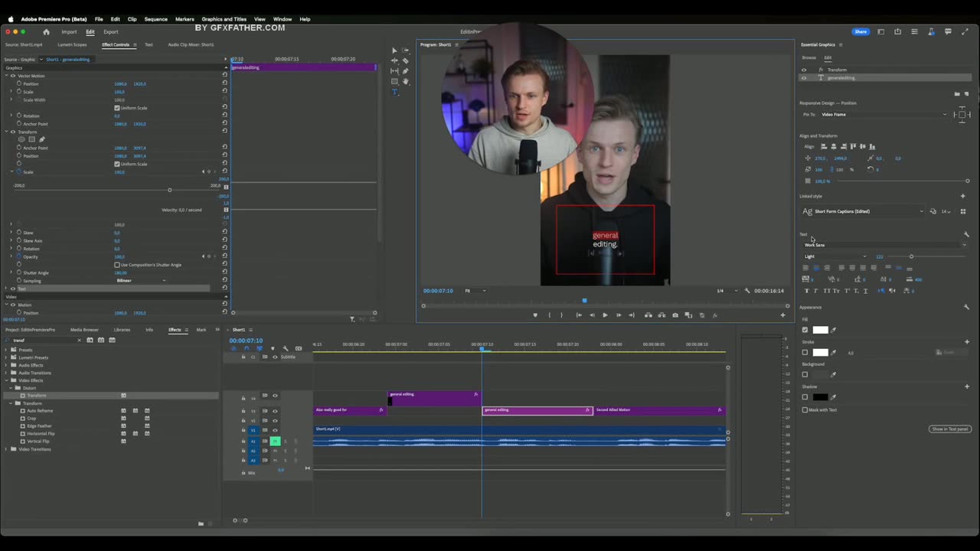Hide the generalediting text layer
980x551 pixels.
803,78
